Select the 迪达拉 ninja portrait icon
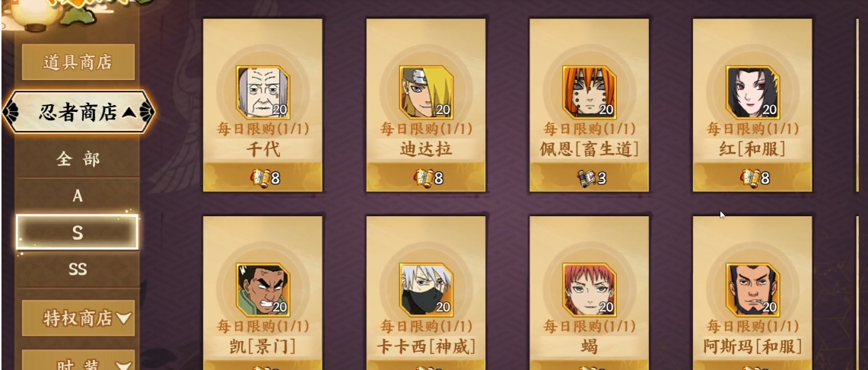The height and width of the screenshot is (370, 868). [426, 92]
